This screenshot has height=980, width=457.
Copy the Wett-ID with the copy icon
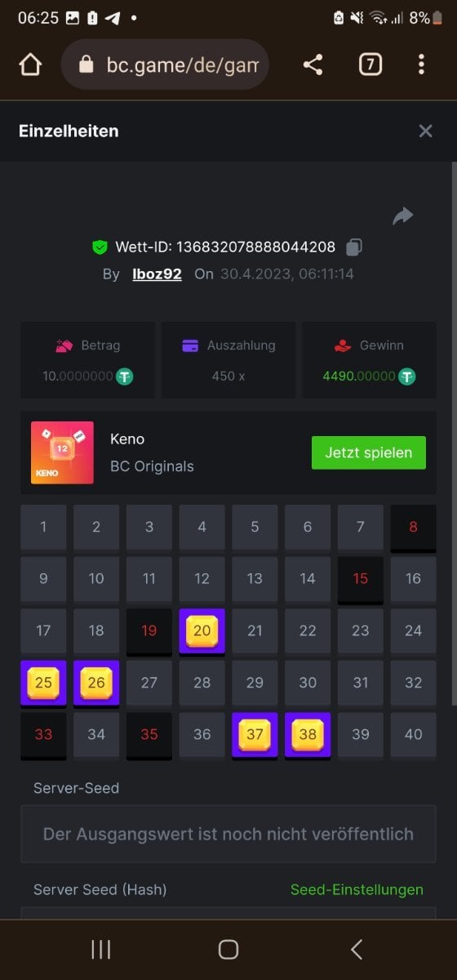tap(354, 247)
